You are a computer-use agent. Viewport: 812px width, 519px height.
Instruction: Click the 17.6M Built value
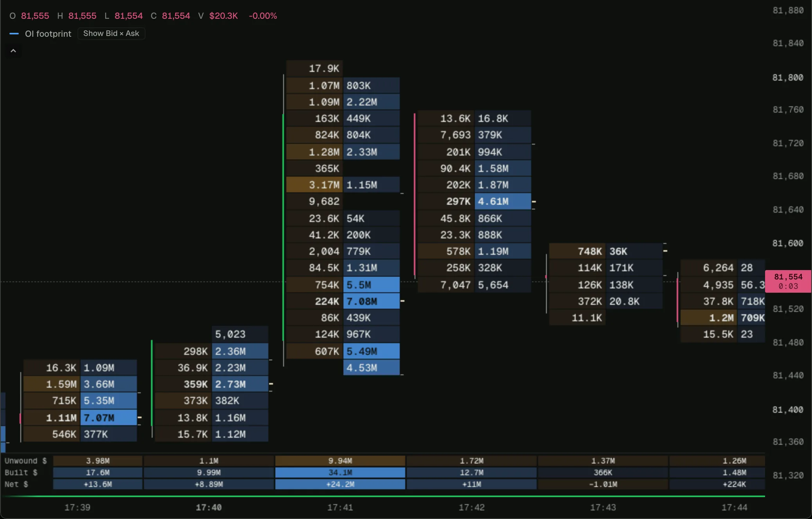(98, 472)
